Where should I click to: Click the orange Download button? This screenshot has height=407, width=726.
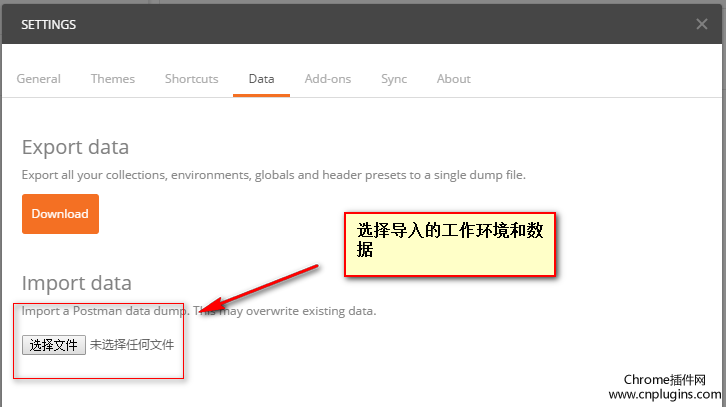click(x=60, y=214)
